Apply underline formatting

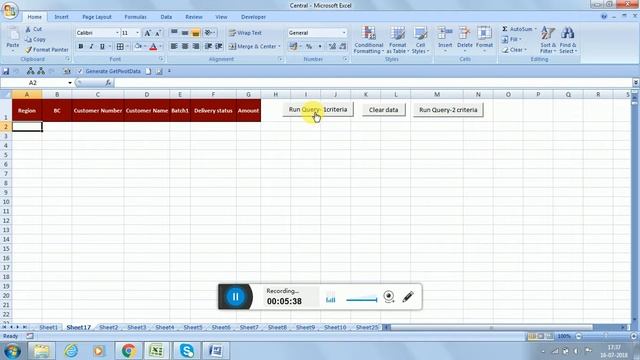tap(102, 47)
